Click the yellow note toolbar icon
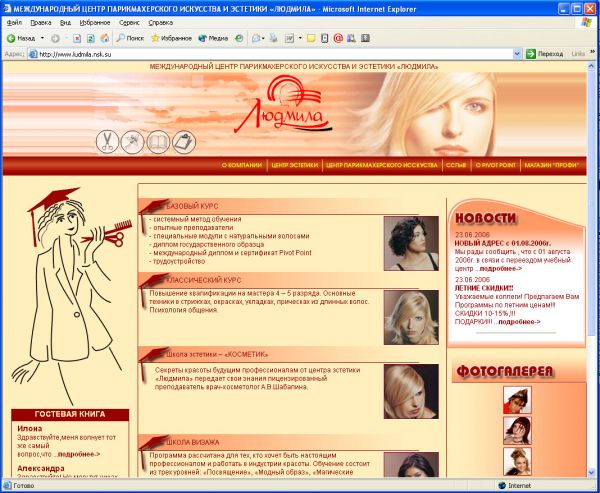 click(311, 38)
